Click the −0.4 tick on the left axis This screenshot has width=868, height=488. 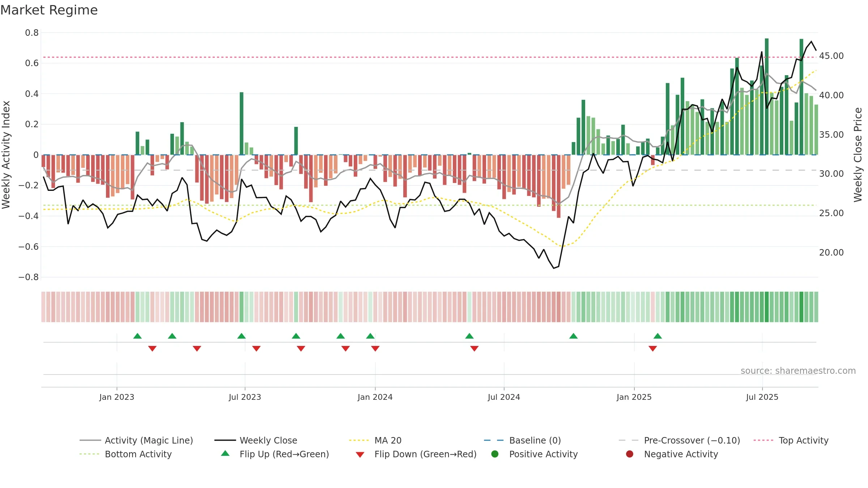click(x=28, y=216)
